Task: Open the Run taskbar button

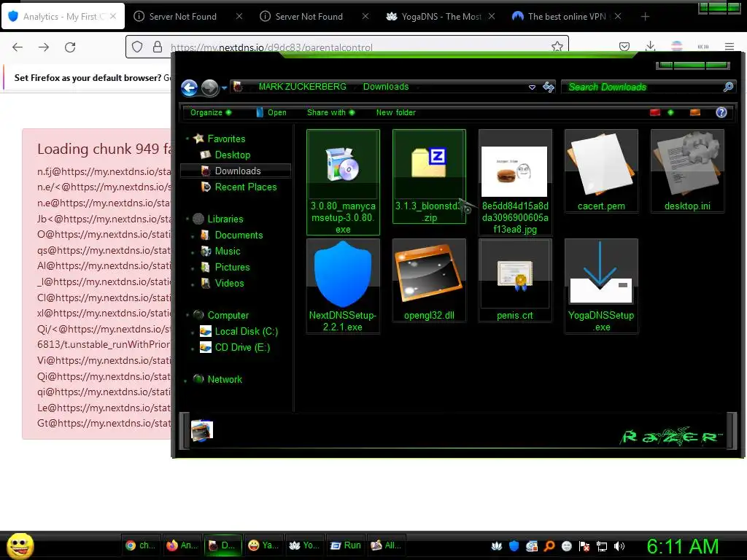Action: click(346, 545)
